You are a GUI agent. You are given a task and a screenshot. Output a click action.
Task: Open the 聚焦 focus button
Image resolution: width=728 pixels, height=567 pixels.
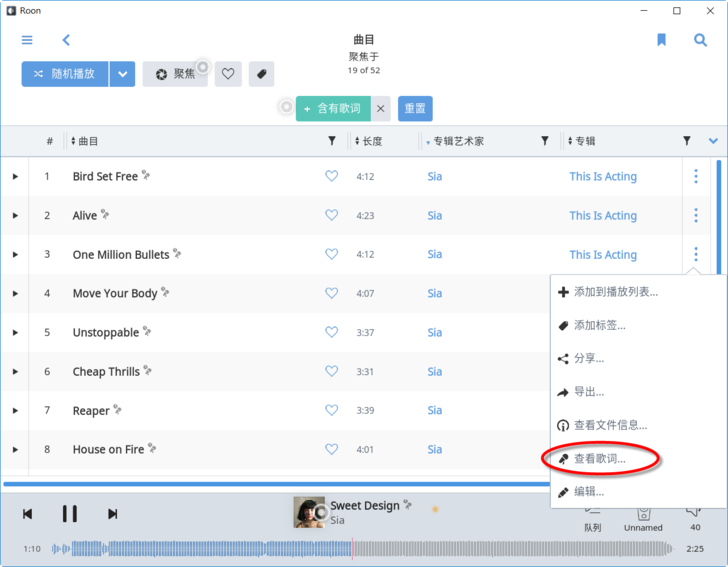pos(175,74)
